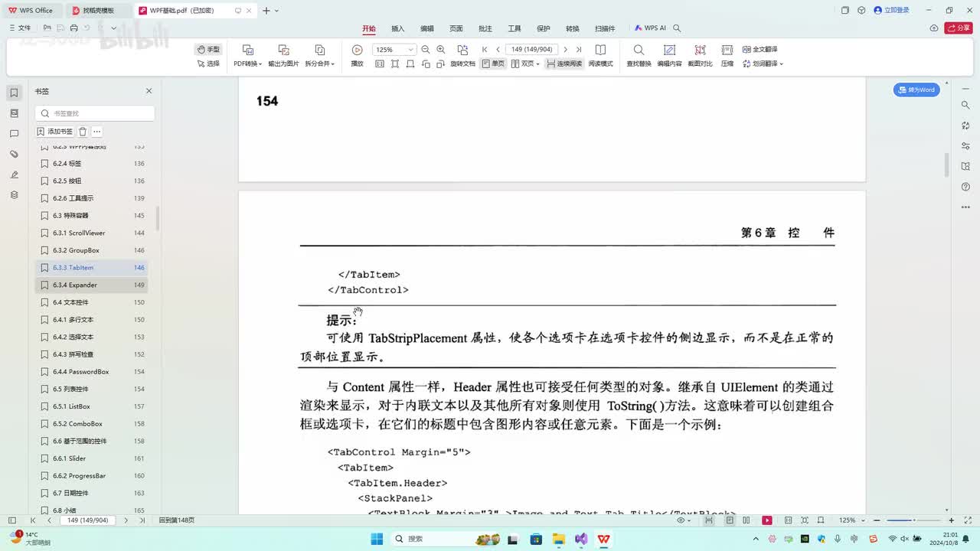Go to the previous page arrow in toolbar

point(498,49)
